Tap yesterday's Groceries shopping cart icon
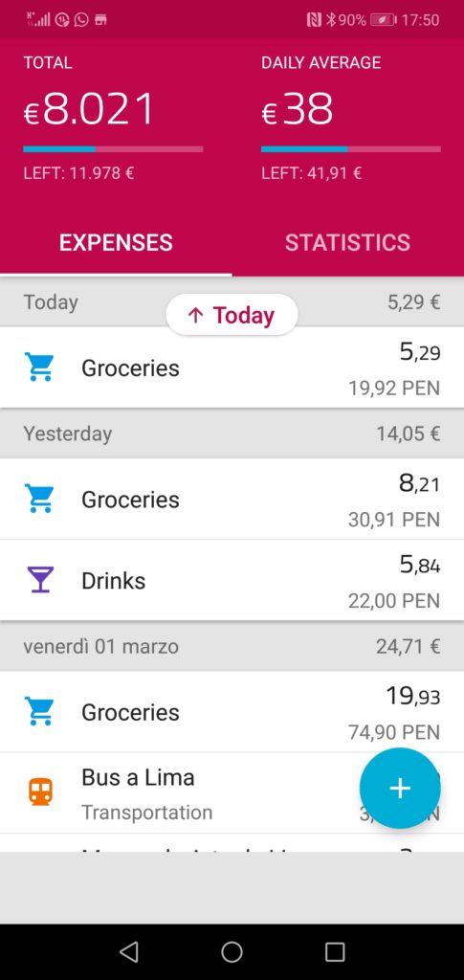 pyautogui.click(x=38, y=498)
